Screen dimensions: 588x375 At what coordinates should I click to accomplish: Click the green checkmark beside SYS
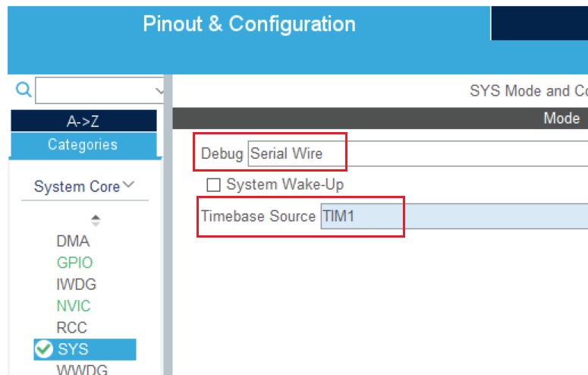pyautogui.click(x=44, y=349)
